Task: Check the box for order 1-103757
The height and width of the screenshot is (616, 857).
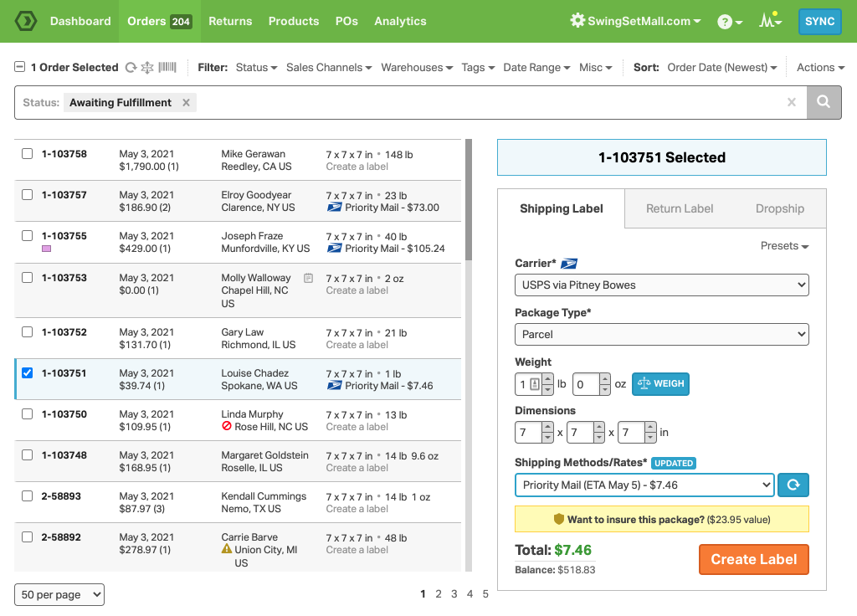Action: tap(28, 194)
